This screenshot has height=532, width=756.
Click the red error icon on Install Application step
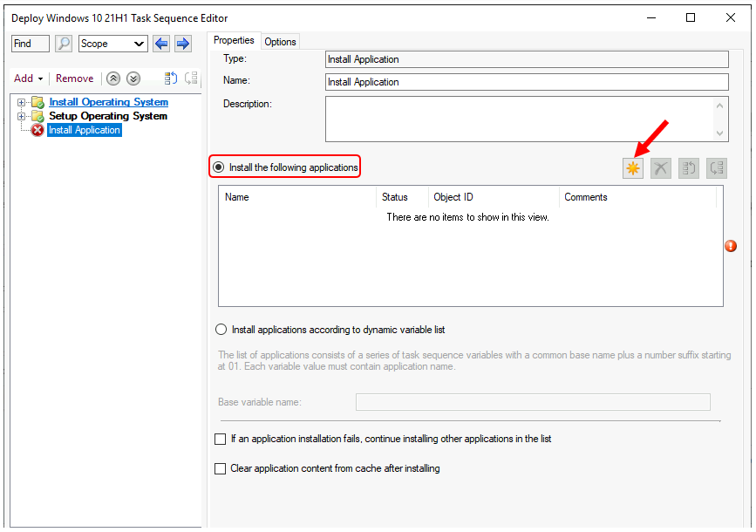click(x=37, y=130)
